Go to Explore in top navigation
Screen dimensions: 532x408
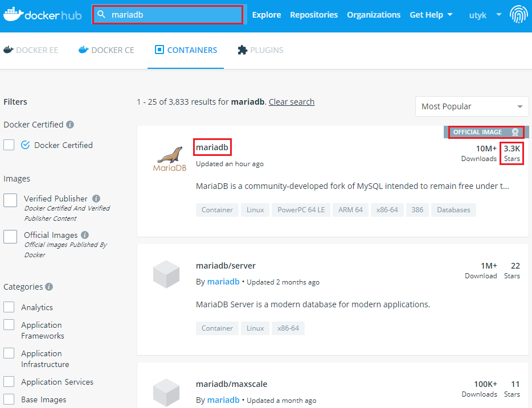coord(267,15)
